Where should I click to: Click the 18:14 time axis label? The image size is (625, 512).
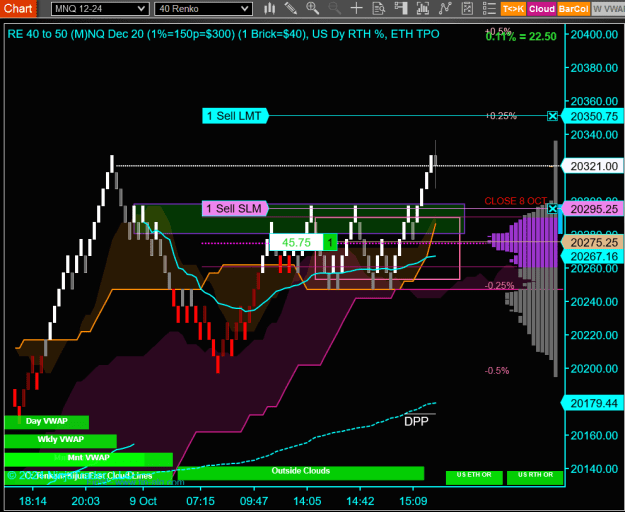(x=33, y=501)
